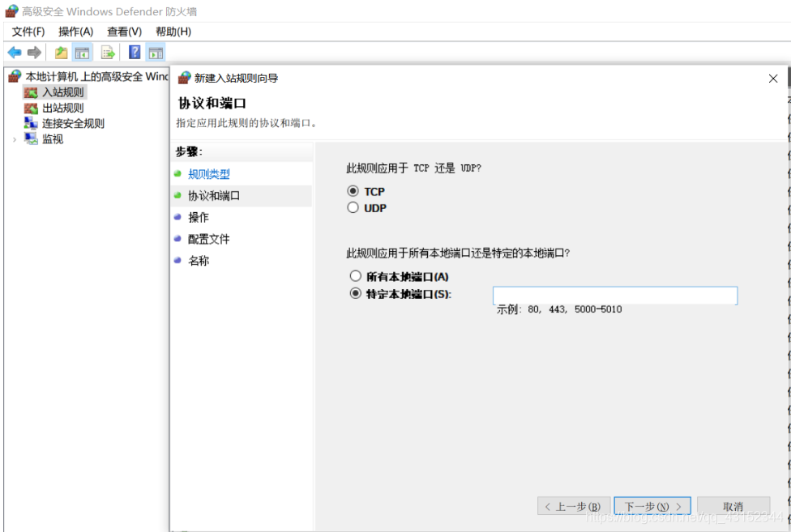Open Help using the blue question mark icon

(134, 52)
